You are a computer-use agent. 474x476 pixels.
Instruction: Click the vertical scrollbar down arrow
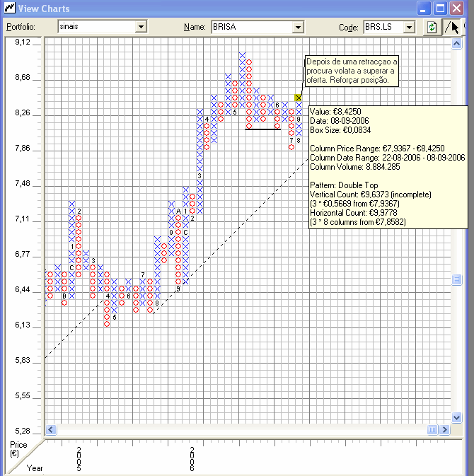tap(457, 418)
